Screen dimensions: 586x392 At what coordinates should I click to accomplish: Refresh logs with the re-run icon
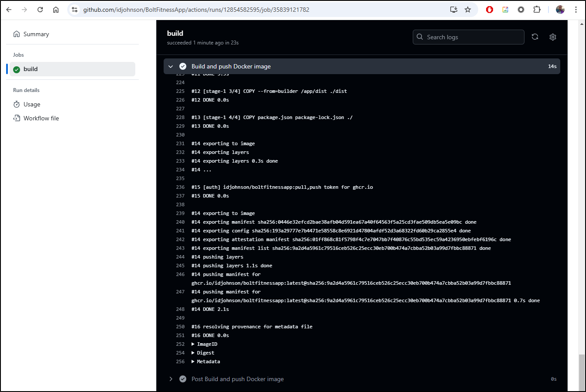[535, 37]
